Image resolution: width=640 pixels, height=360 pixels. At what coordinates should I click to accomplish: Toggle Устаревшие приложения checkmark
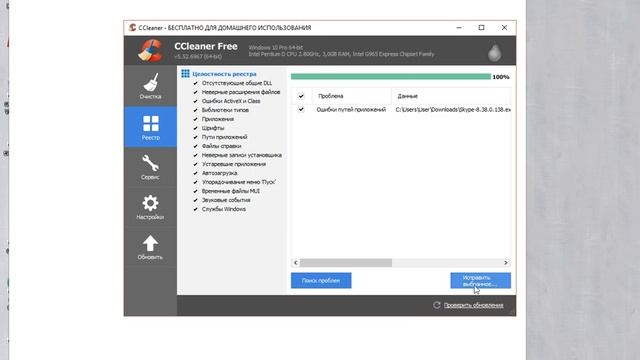click(196, 164)
